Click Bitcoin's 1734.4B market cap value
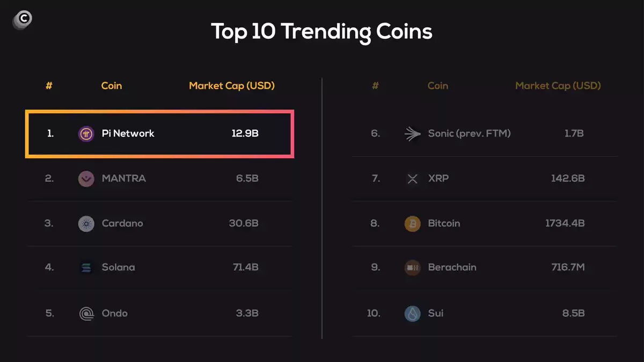 tap(565, 224)
